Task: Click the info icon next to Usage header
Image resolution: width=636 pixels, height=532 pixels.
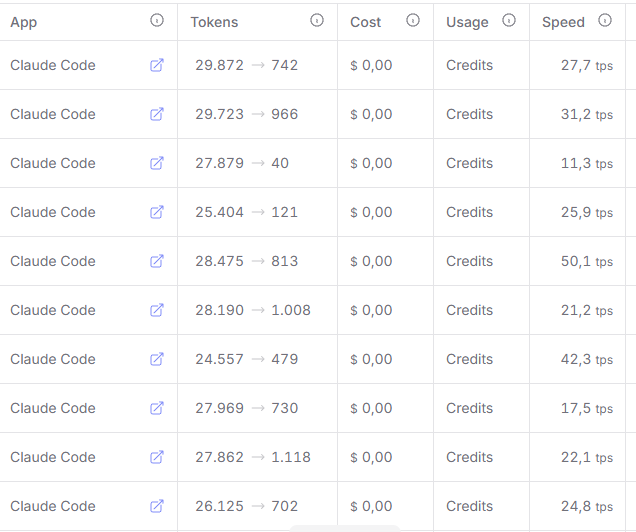Action: point(509,20)
